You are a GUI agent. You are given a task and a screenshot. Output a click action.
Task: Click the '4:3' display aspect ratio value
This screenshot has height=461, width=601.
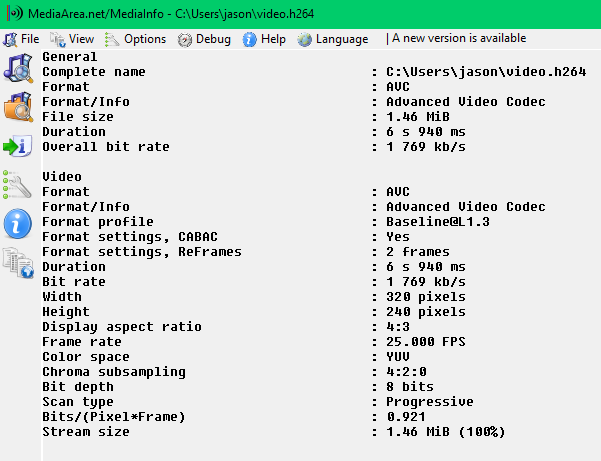398,326
